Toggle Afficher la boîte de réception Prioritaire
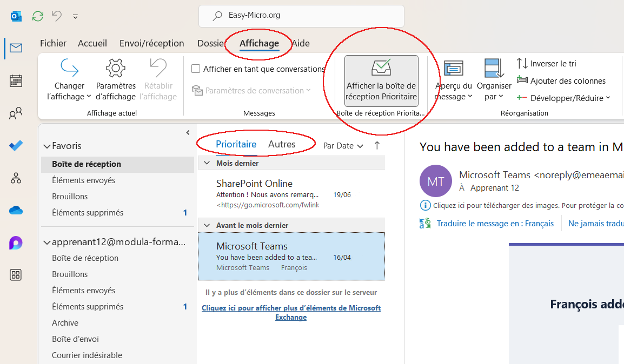This screenshot has width=624, height=364. tap(381, 81)
